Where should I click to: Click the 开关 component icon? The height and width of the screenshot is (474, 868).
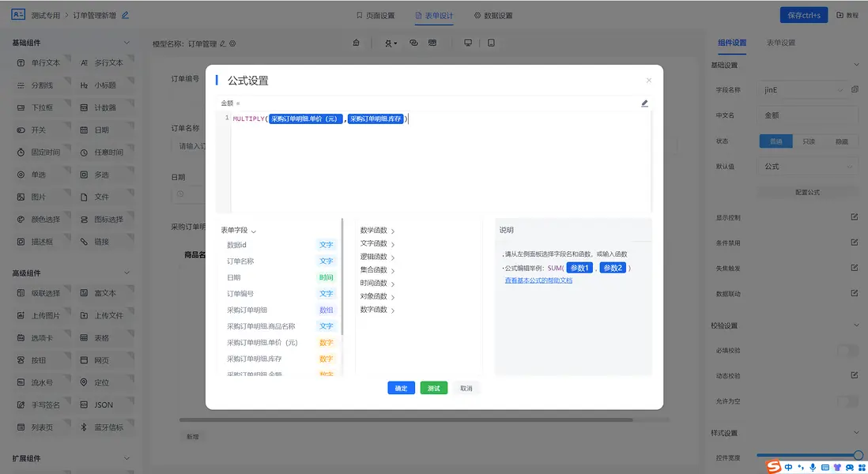(x=21, y=130)
